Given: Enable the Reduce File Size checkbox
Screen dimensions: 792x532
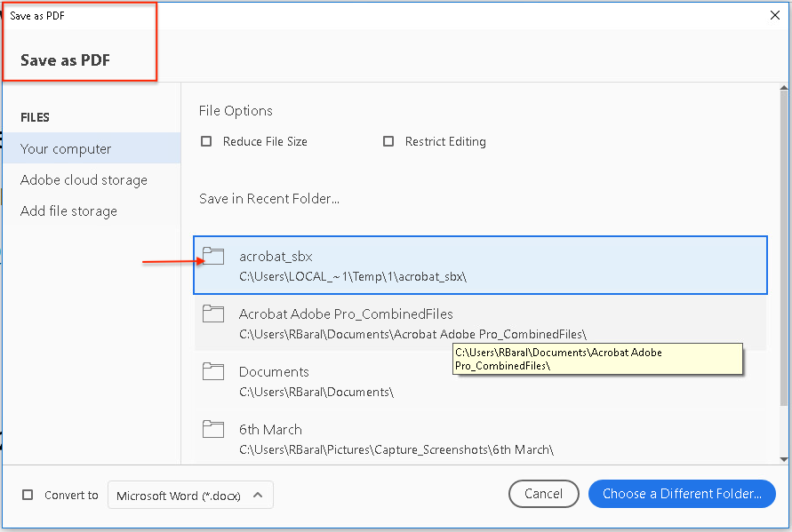Looking at the screenshot, I should tap(206, 141).
